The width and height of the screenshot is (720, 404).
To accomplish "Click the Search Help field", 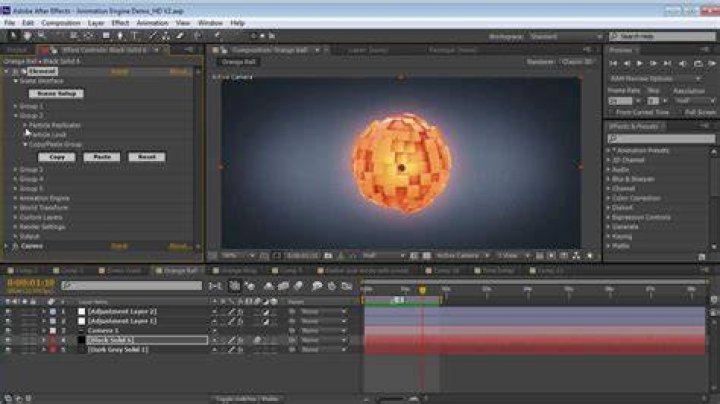I will (663, 36).
